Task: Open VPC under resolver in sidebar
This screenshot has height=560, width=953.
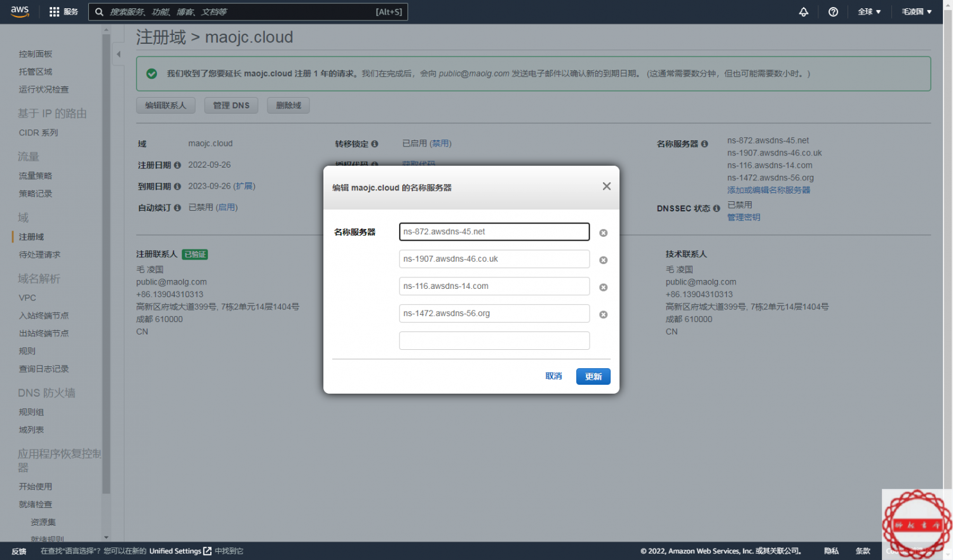Action: (x=27, y=298)
